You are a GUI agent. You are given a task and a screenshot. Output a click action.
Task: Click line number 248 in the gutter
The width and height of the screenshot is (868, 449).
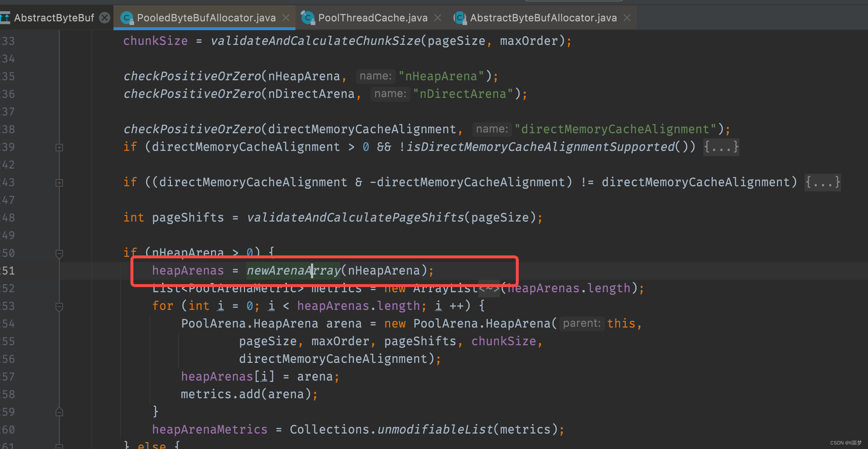point(7,218)
